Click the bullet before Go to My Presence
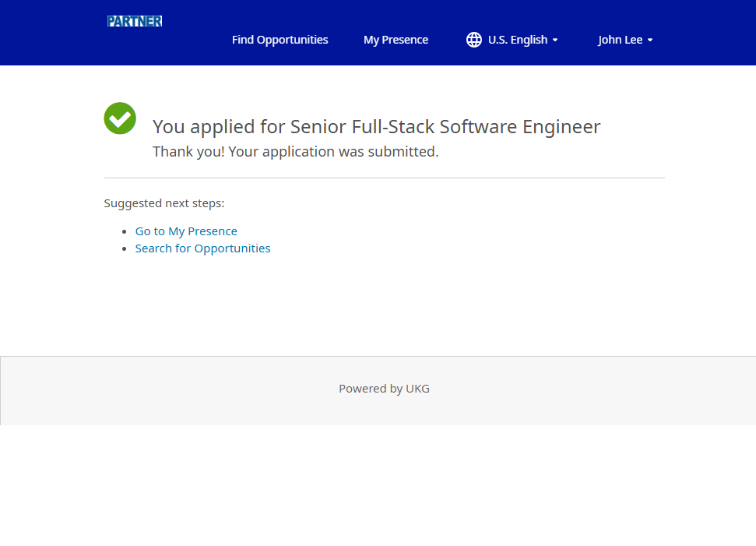This screenshot has height=546, width=756. tap(125, 232)
